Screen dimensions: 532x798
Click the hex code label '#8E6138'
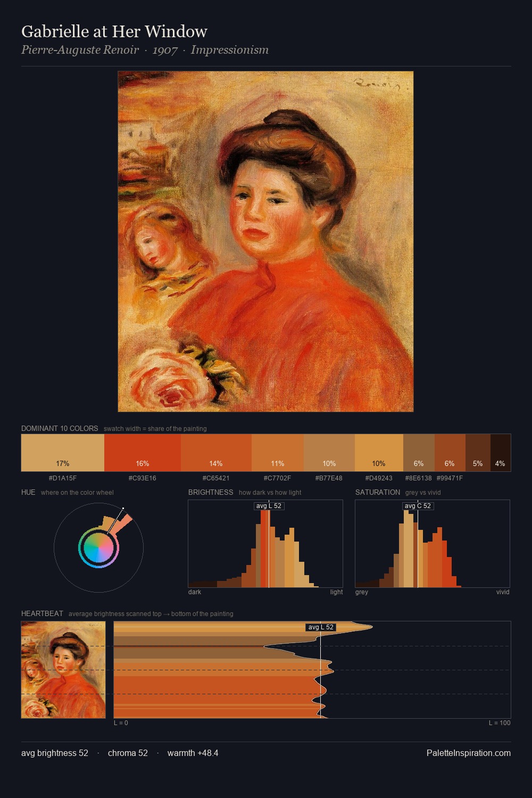tap(419, 478)
